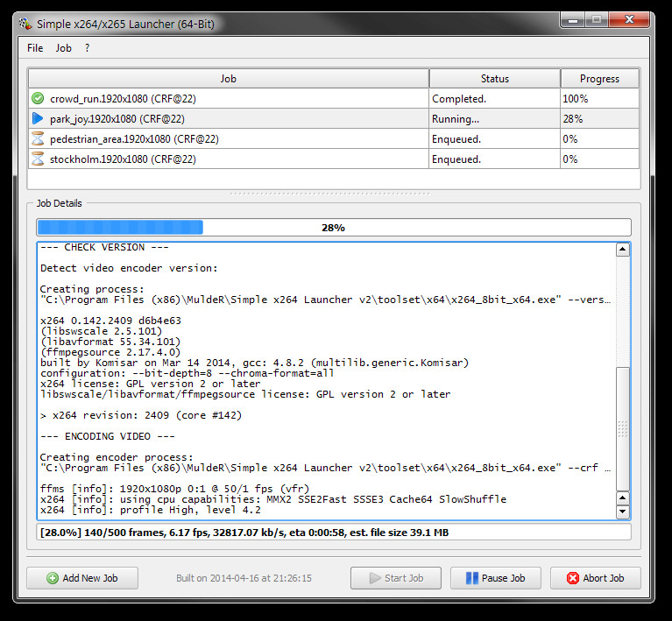Click the 'profile High, level 4.2' log line

pyautogui.click(x=150, y=510)
